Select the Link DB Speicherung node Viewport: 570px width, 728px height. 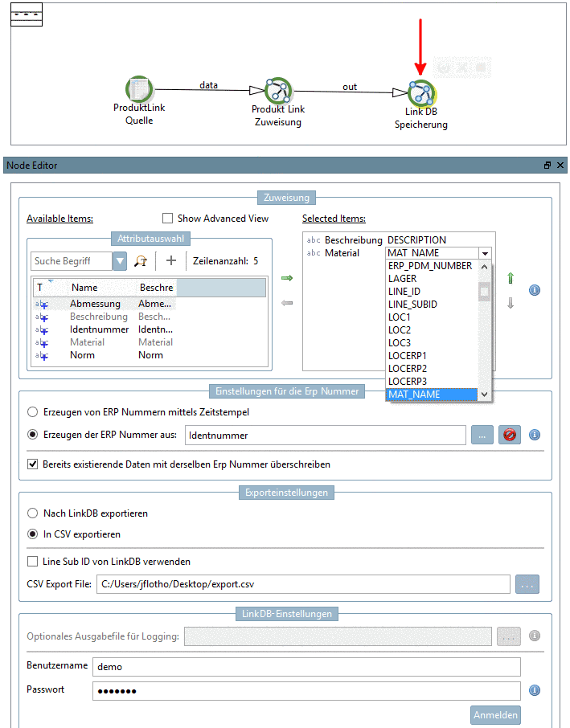point(422,93)
